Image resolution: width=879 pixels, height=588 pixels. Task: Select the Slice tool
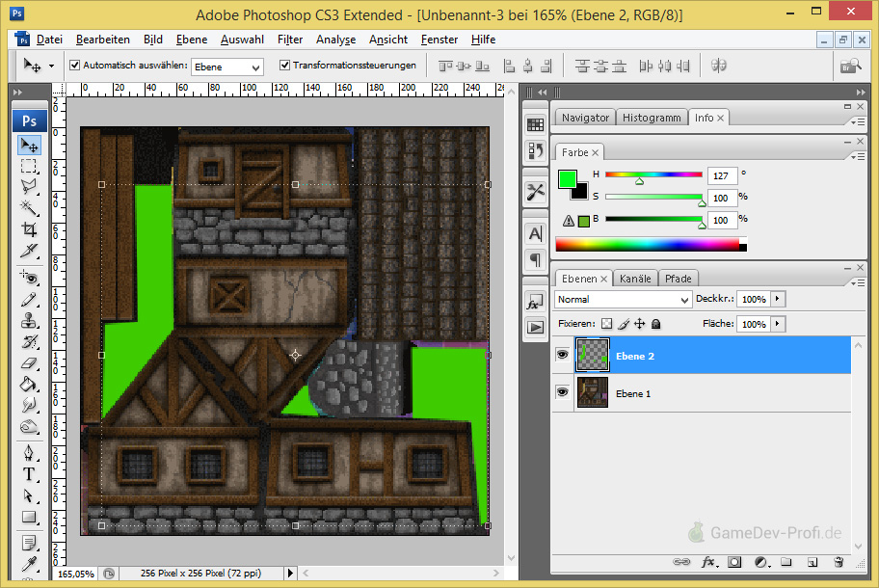[x=29, y=251]
